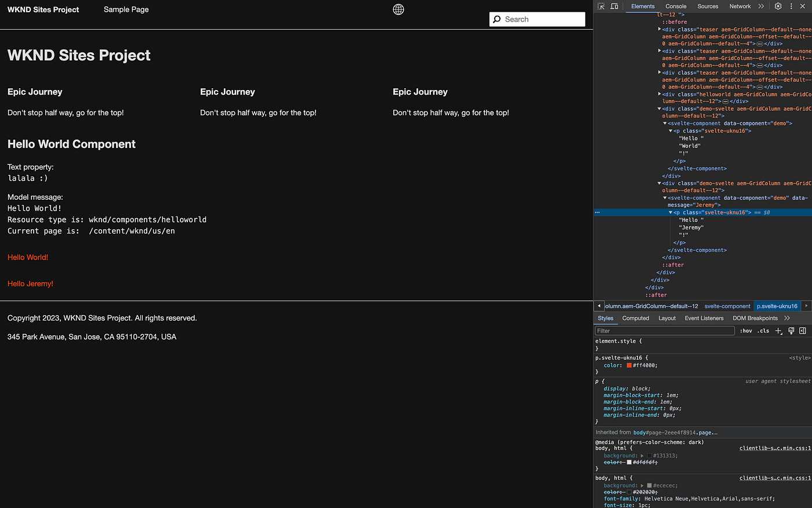Open the Layout sub-tab
Screen dimensions: 812x508
[x=667, y=318]
